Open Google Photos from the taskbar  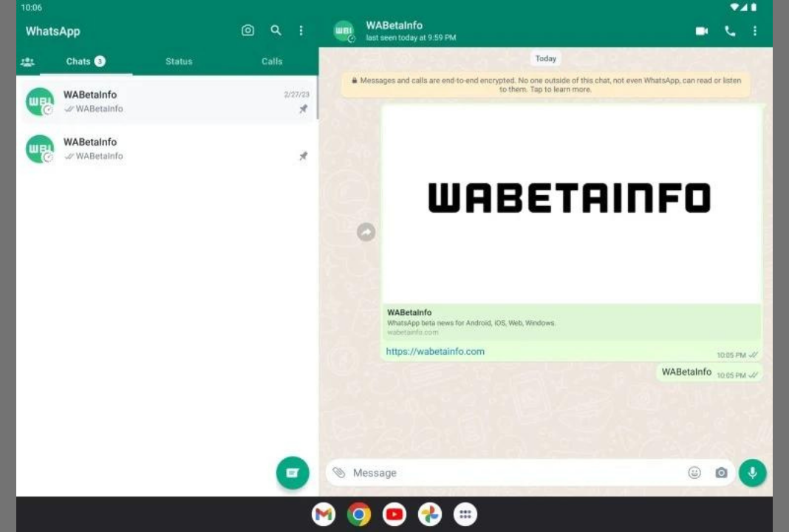[430, 514]
